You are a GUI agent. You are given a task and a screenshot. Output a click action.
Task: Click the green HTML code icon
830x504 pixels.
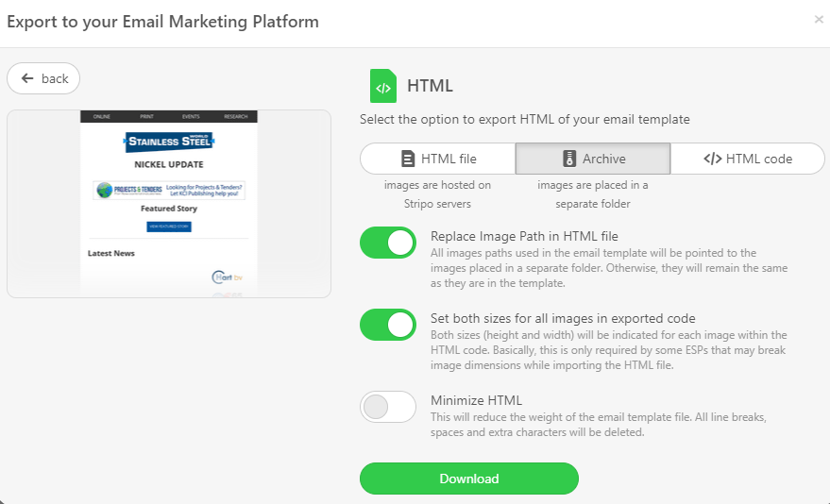tap(383, 86)
